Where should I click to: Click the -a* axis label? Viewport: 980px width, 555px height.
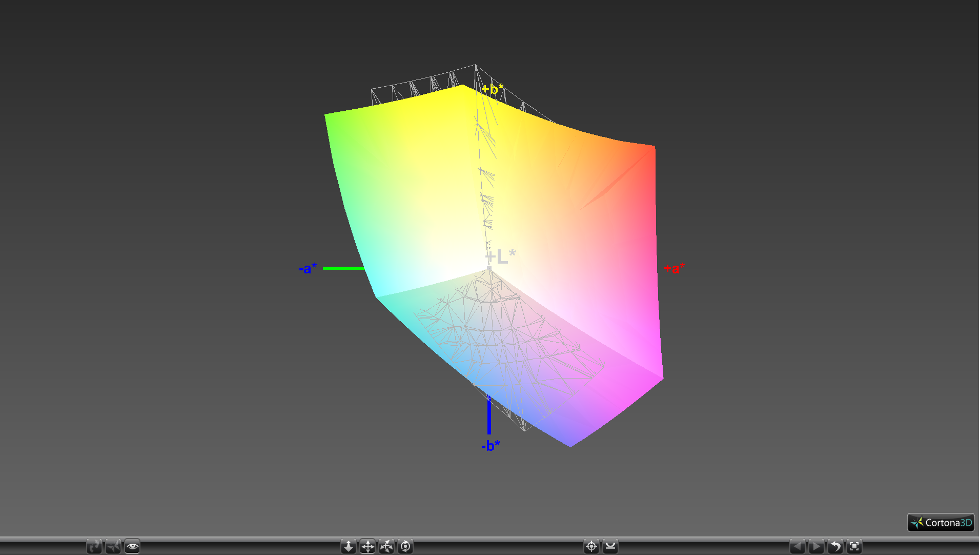(x=308, y=268)
